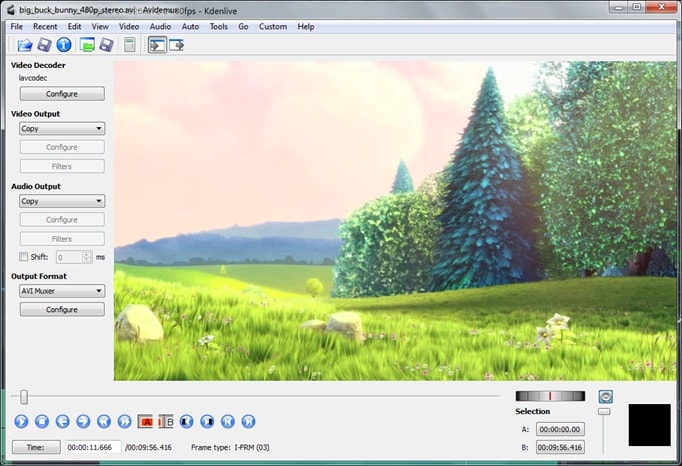Image resolution: width=682 pixels, height=466 pixels.
Task: Open Output Format AVI Muxer dropdown
Action: coord(62,291)
